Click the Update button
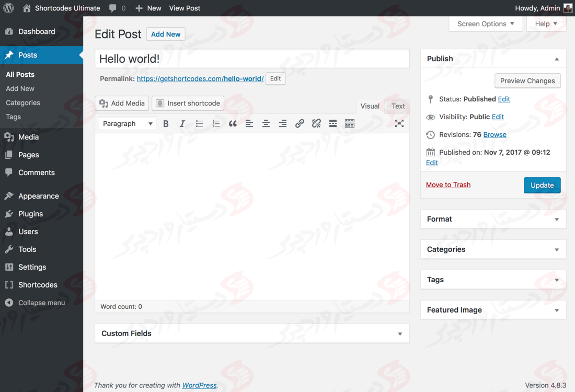575x392 pixels. 542,185
